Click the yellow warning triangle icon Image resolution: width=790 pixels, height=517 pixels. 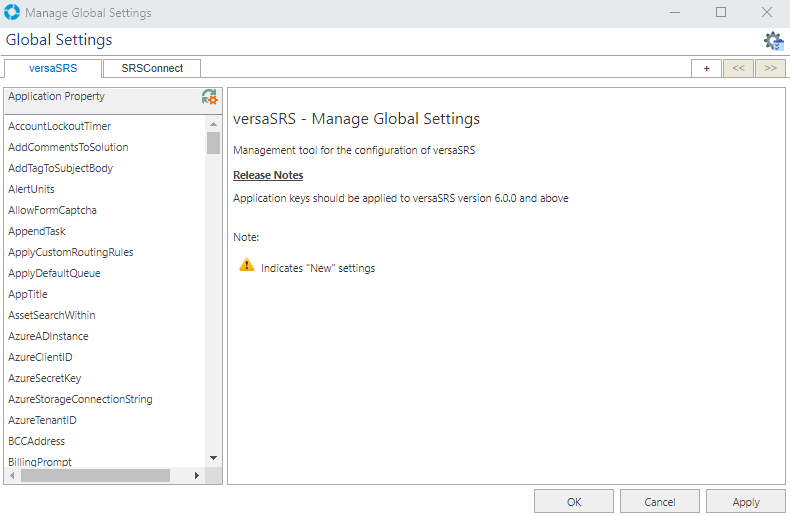246,265
